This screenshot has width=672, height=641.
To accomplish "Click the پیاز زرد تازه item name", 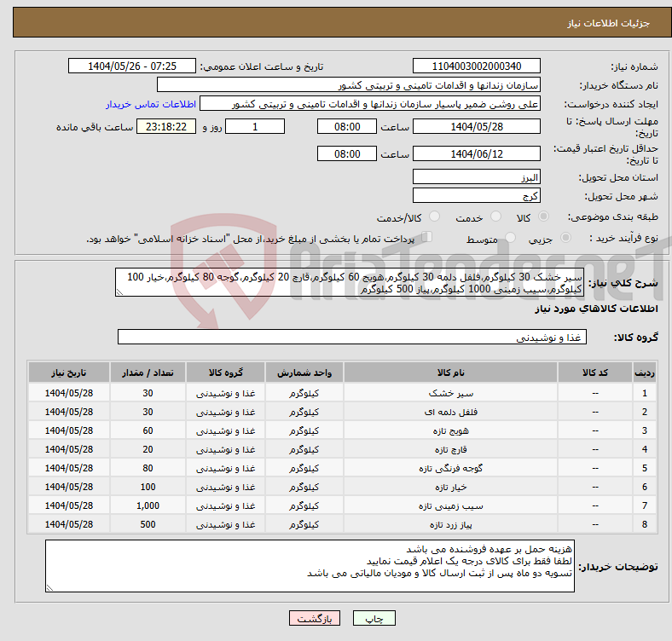I will pos(451,525).
